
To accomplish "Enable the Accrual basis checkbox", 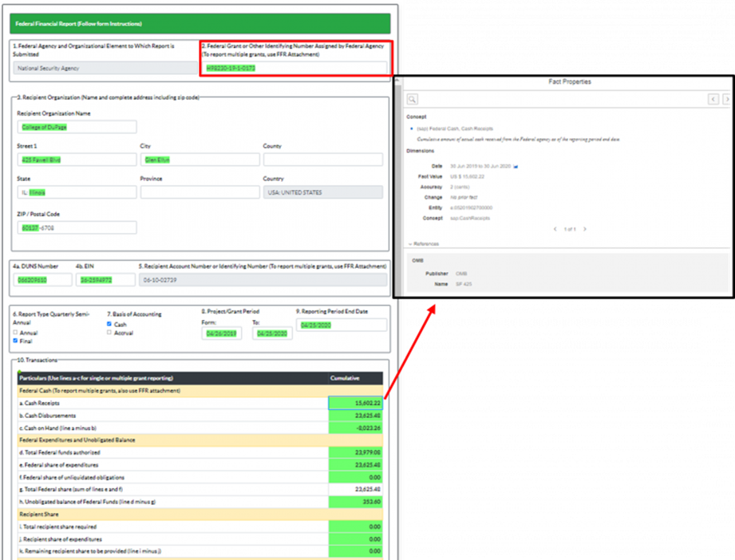I will [109, 333].
